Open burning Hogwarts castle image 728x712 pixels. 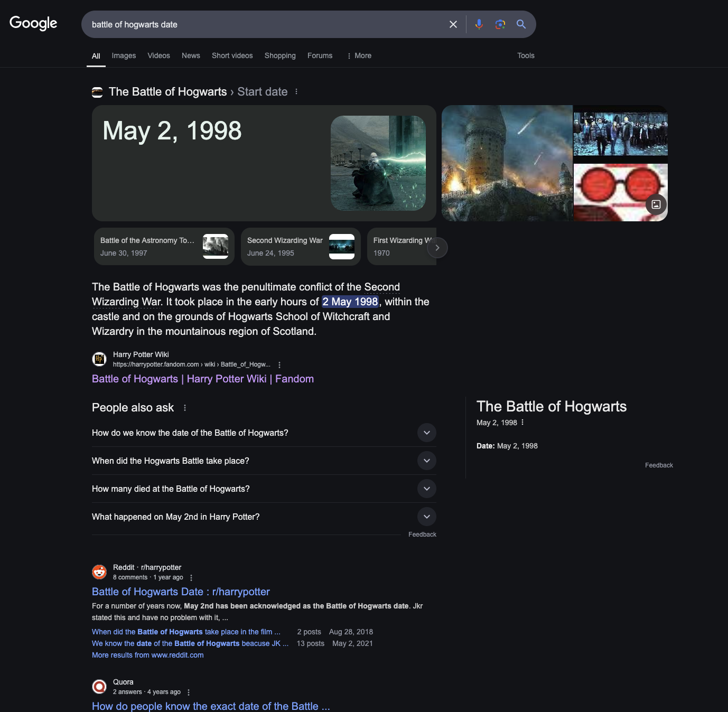tap(507, 163)
